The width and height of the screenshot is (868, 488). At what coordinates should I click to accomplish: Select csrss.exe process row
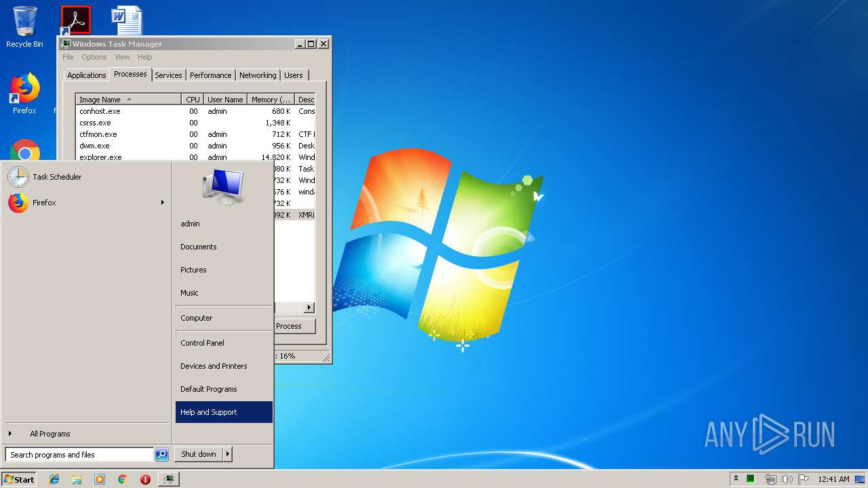195,123
